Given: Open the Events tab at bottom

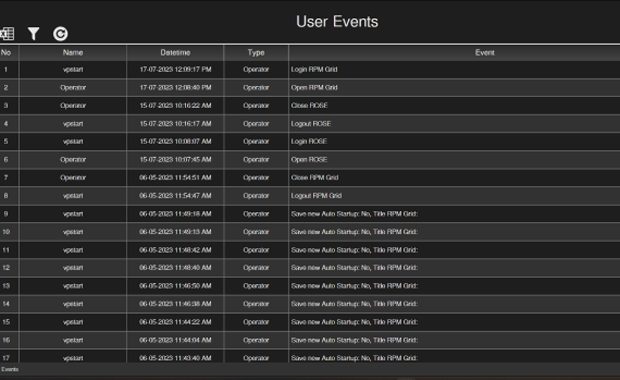Looking at the screenshot, I should tap(10, 369).
